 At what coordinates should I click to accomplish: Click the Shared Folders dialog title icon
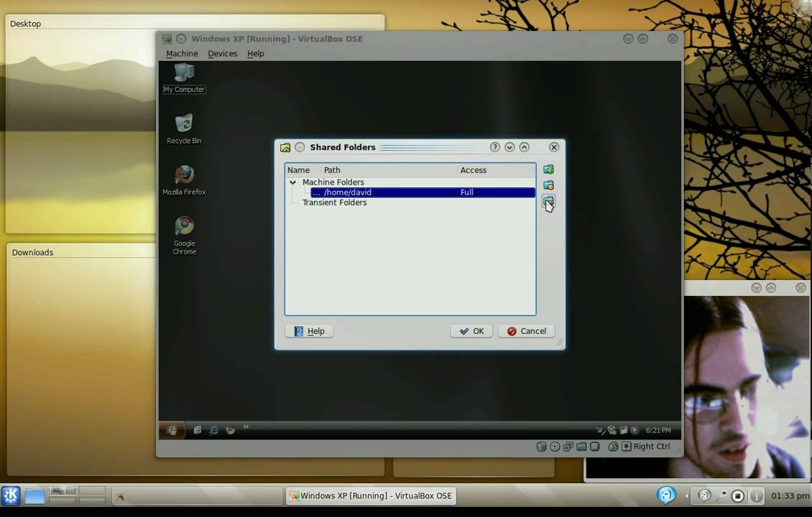point(285,147)
